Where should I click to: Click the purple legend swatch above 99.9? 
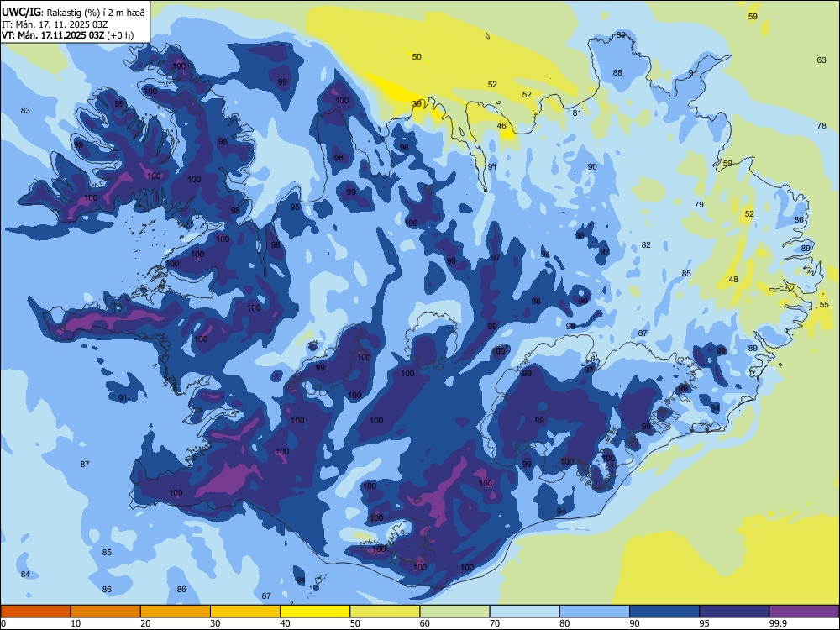coord(804,612)
